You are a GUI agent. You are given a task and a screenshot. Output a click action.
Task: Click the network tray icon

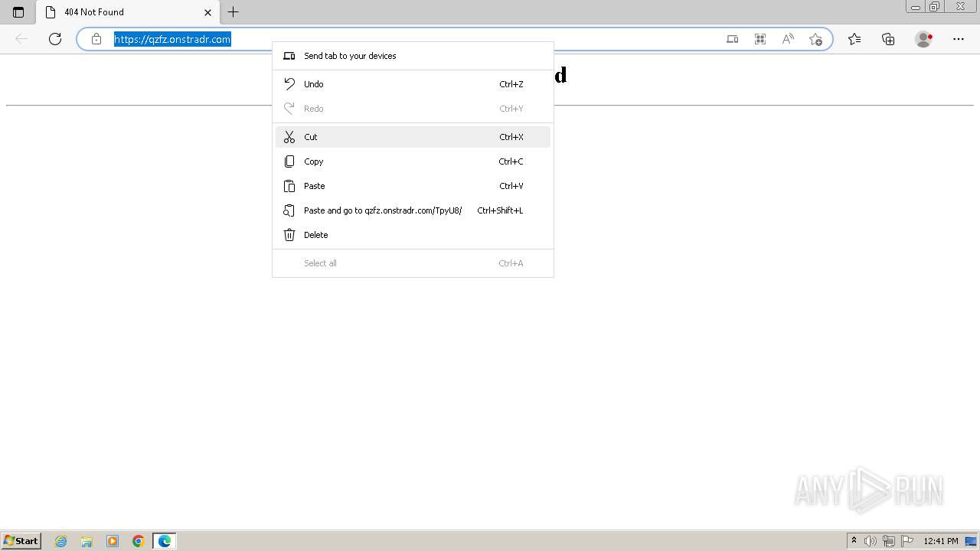click(889, 541)
